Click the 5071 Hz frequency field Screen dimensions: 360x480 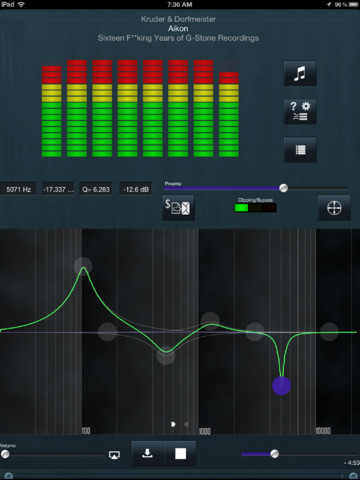(19, 189)
